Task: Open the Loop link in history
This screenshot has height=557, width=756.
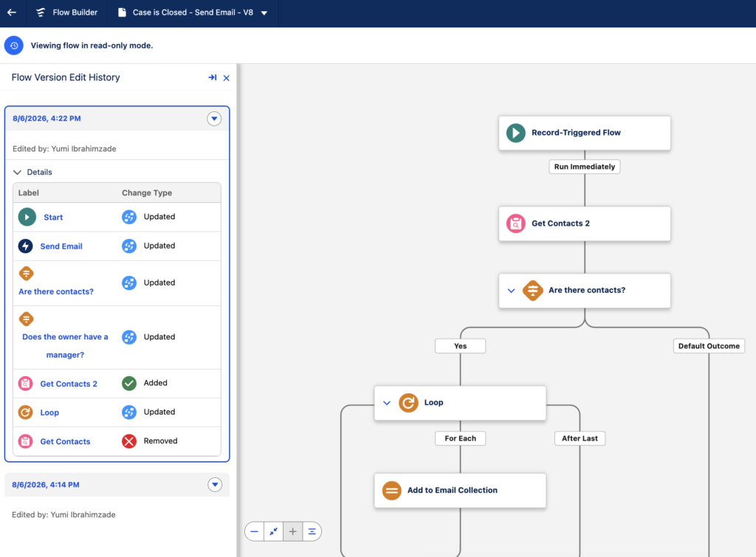Action: (49, 412)
